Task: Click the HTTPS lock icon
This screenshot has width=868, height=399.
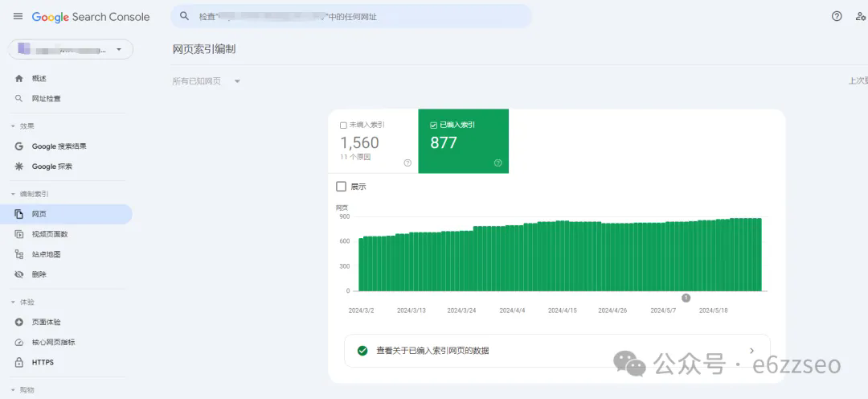Action: [18, 363]
